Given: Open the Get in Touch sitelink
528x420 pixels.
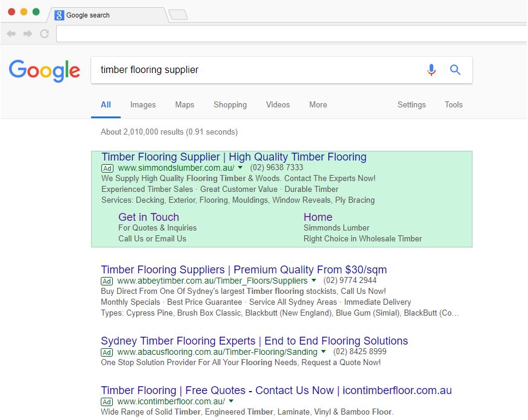Looking at the screenshot, I should (148, 217).
